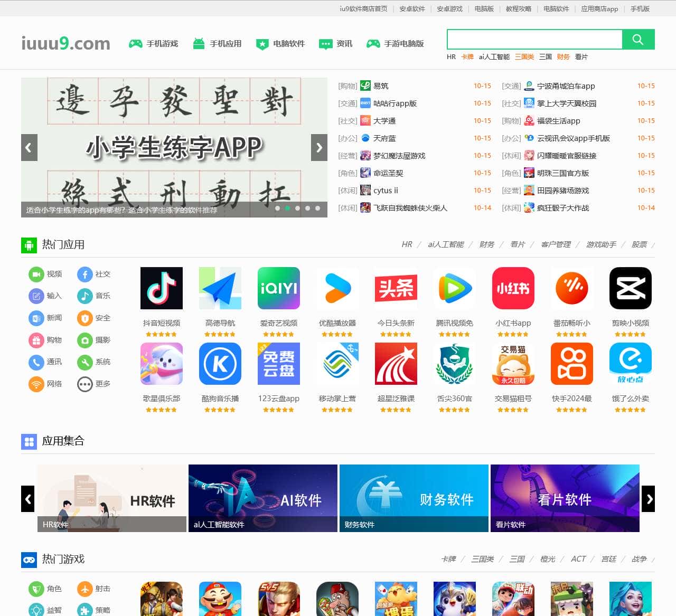This screenshot has width=676, height=616.
Task: Open the 疯狂骰子大作战 link
Action: (563, 208)
